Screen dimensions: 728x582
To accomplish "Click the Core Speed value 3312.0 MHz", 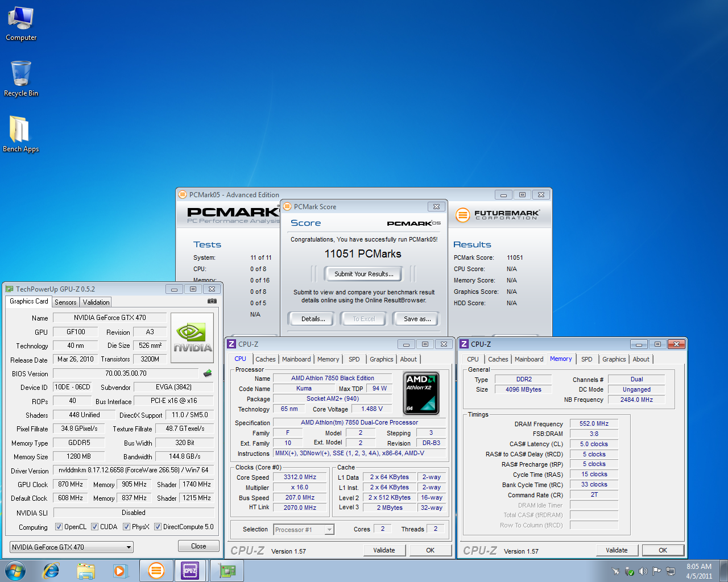I will point(300,477).
